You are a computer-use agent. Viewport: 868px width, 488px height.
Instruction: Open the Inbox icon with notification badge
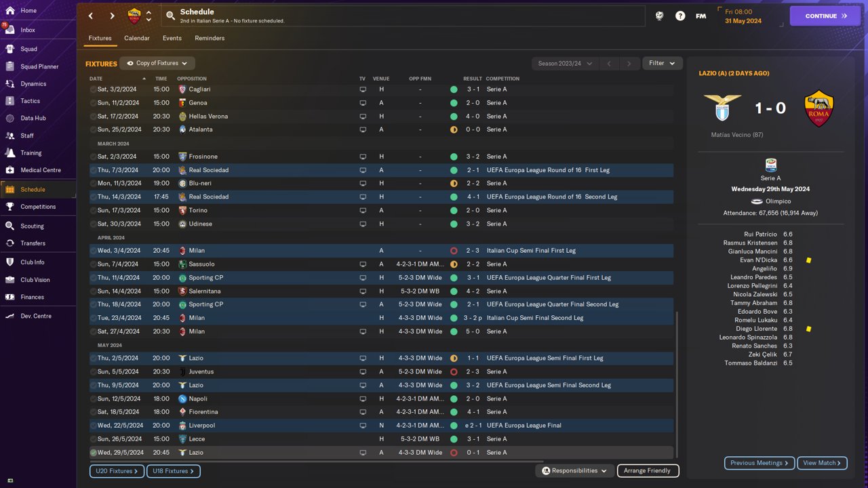[9, 30]
